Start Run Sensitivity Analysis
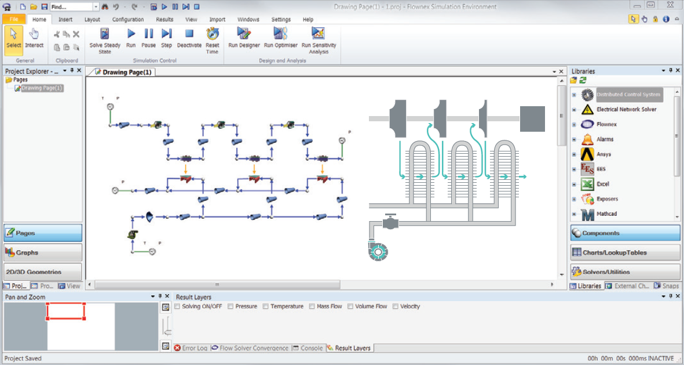 tap(318, 41)
